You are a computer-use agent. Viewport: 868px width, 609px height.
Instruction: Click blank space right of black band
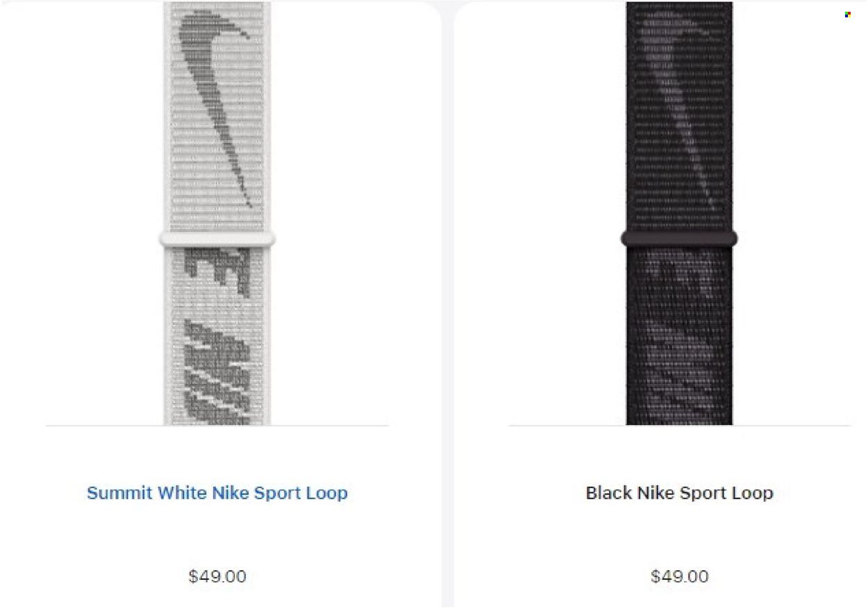tap(799, 208)
